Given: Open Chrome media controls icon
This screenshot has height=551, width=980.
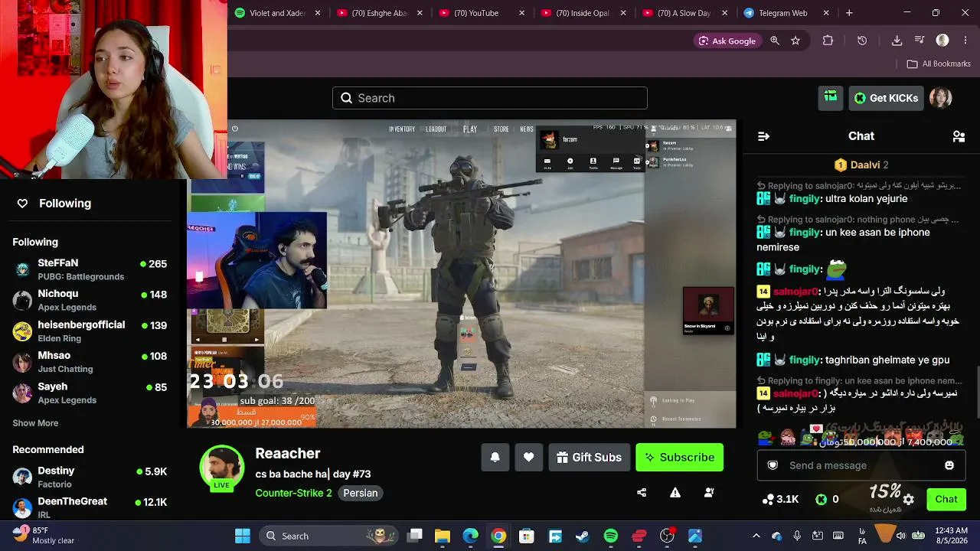Looking at the screenshot, I should (x=920, y=41).
